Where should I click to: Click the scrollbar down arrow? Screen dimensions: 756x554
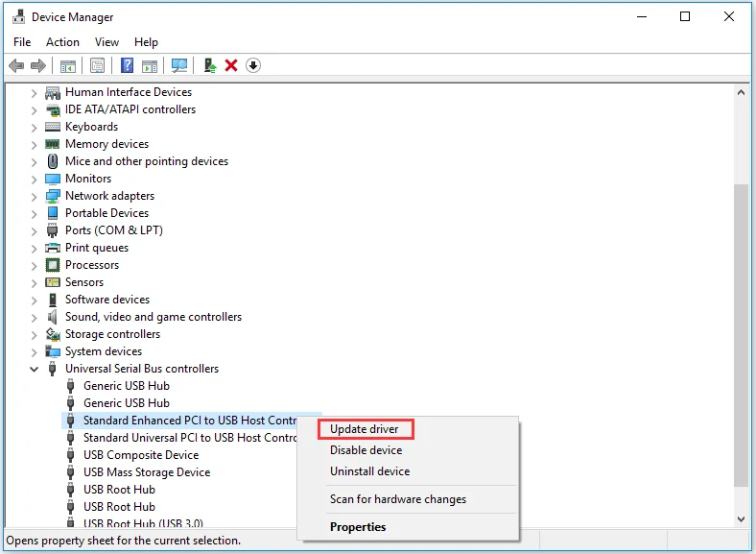point(741,519)
